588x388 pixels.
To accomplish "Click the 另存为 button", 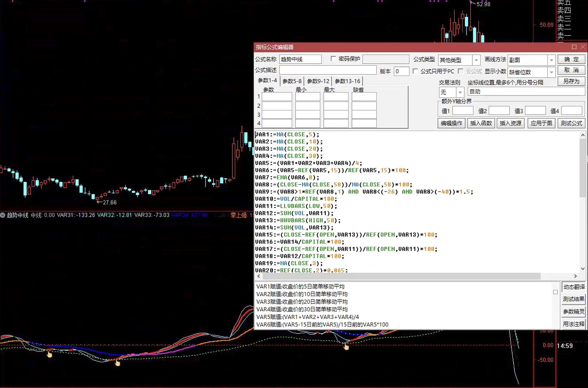I will coord(571,81).
